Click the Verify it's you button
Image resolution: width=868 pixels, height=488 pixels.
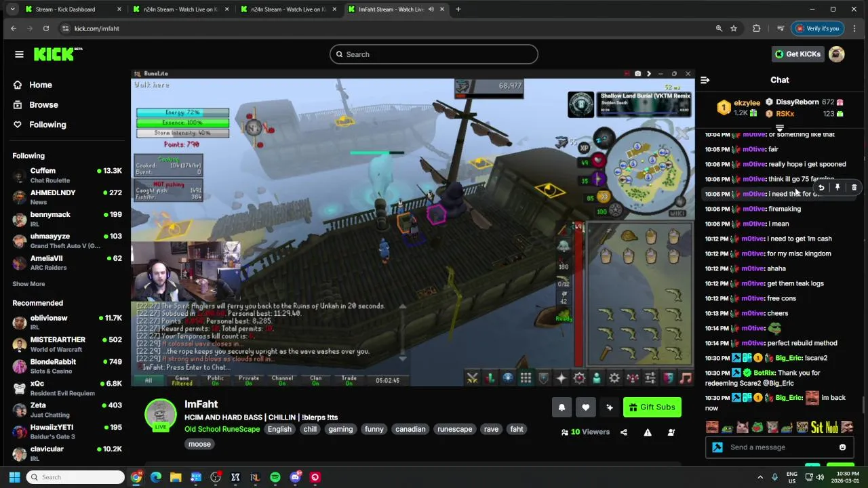point(817,28)
